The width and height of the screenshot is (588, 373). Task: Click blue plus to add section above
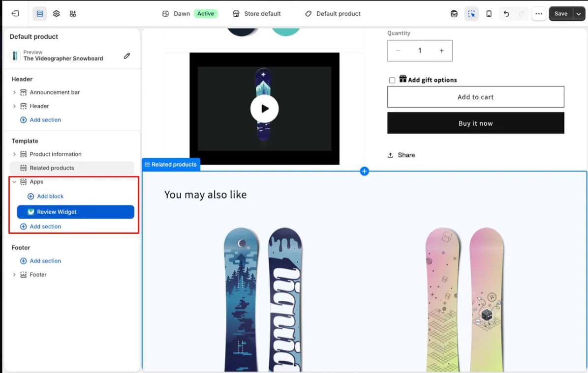tap(364, 171)
